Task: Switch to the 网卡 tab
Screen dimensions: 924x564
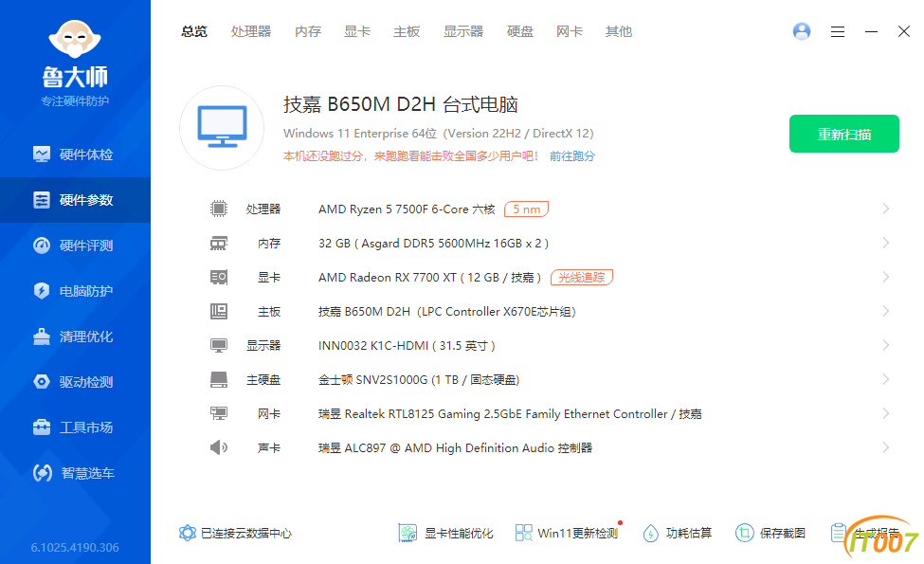Action: click(x=570, y=31)
